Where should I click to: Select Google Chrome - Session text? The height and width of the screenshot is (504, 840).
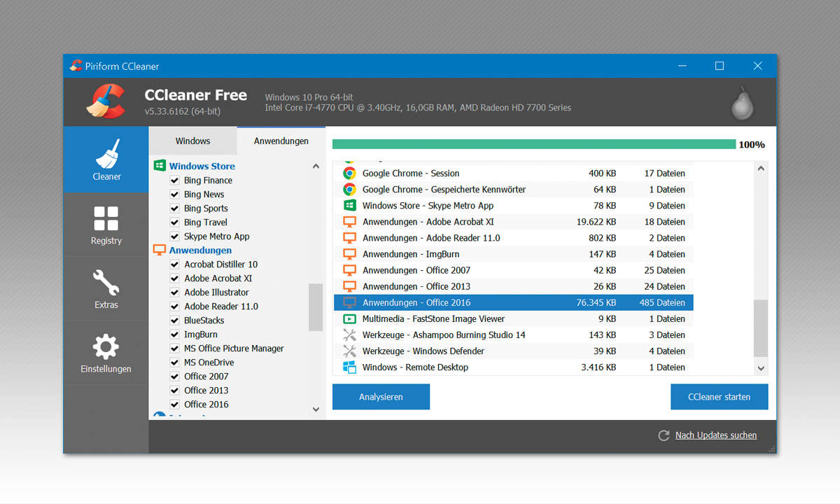click(411, 173)
